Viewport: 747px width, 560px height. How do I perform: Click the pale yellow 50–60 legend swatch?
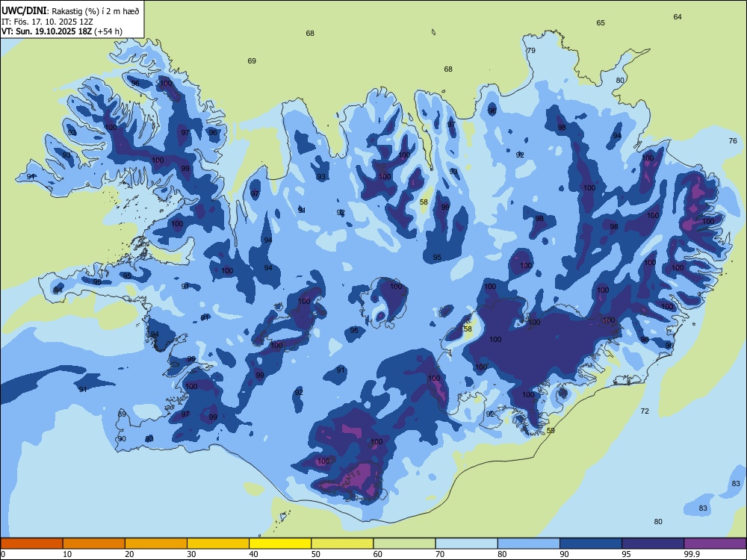pos(342,544)
